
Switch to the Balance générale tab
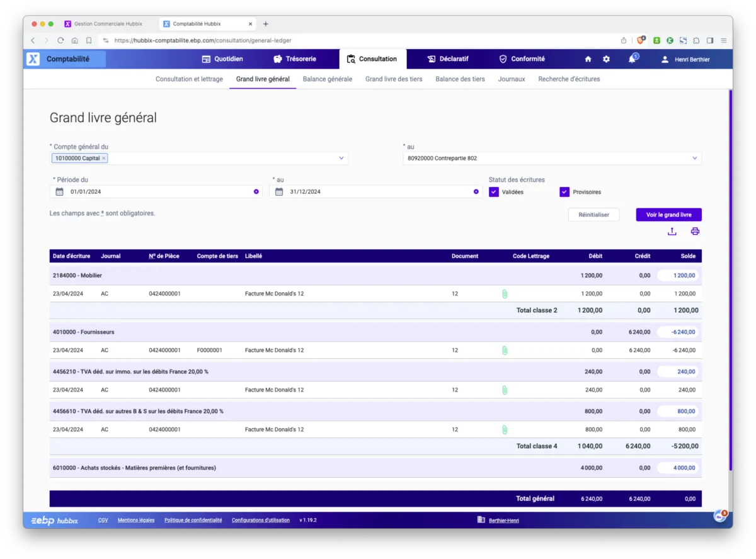(x=327, y=79)
